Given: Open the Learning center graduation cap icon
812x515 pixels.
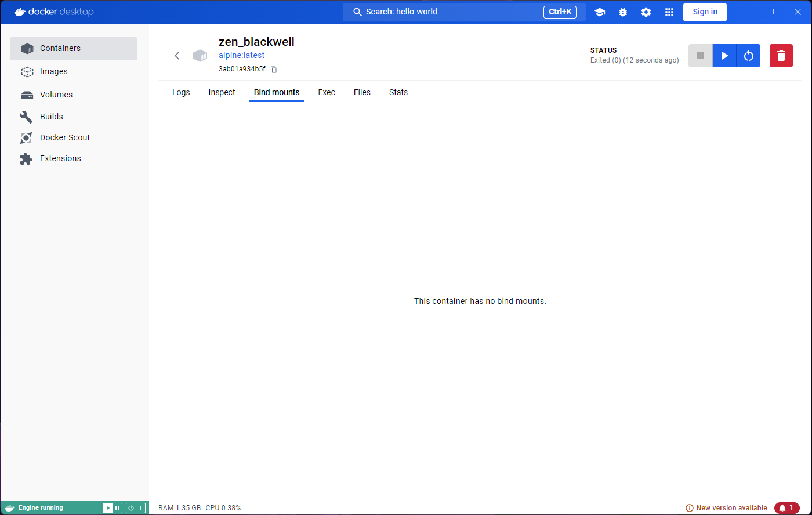Looking at the screenshot, I should click(600, 12).
